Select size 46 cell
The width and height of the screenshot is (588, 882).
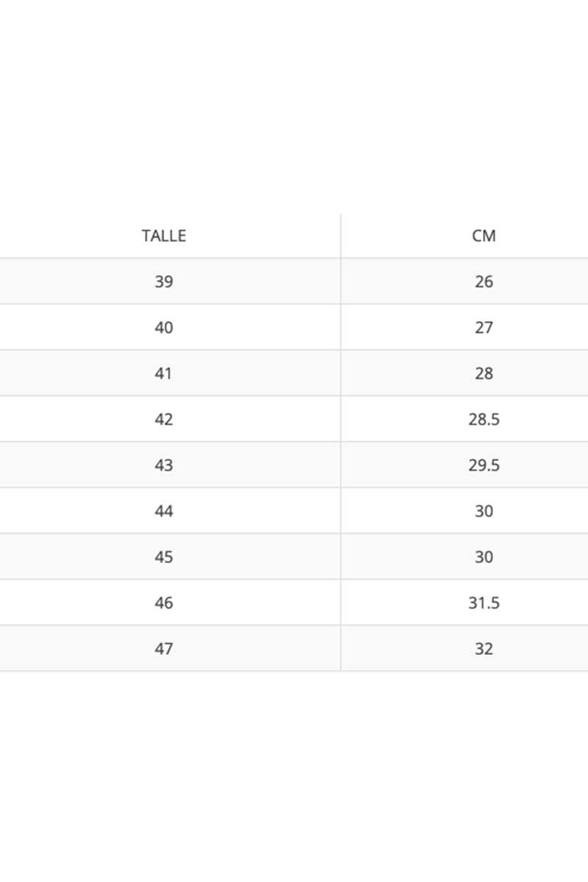point(164,603)
